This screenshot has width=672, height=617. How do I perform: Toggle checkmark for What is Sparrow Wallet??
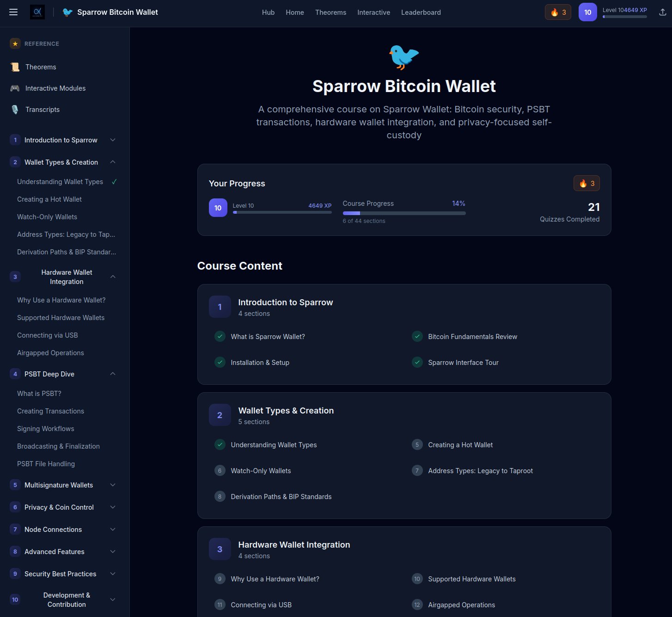click(x=220, y=337)
